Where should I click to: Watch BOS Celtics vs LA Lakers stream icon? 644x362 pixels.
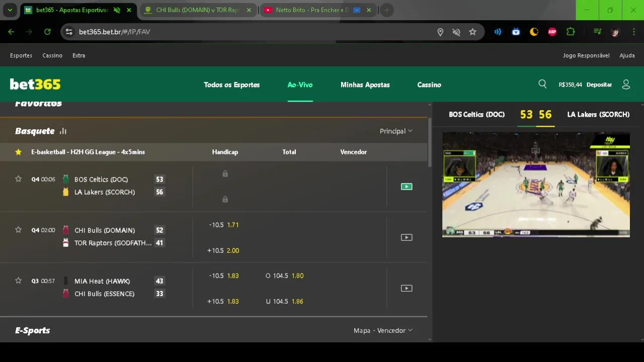tap(407, 187)
